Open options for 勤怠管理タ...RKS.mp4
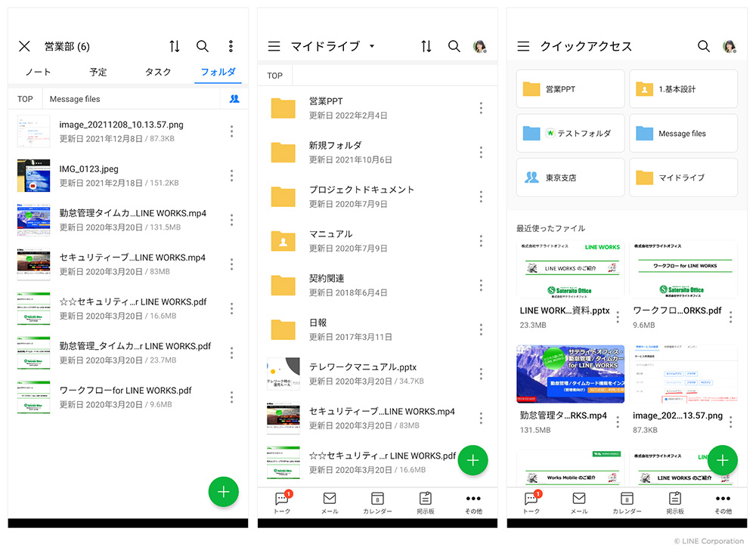This screenshot has width=756, height=550. click(618, 422)
